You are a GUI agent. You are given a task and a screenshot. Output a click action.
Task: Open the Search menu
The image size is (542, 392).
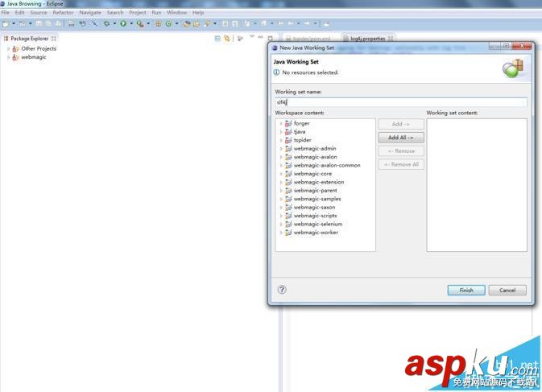(x=115, y=12)
